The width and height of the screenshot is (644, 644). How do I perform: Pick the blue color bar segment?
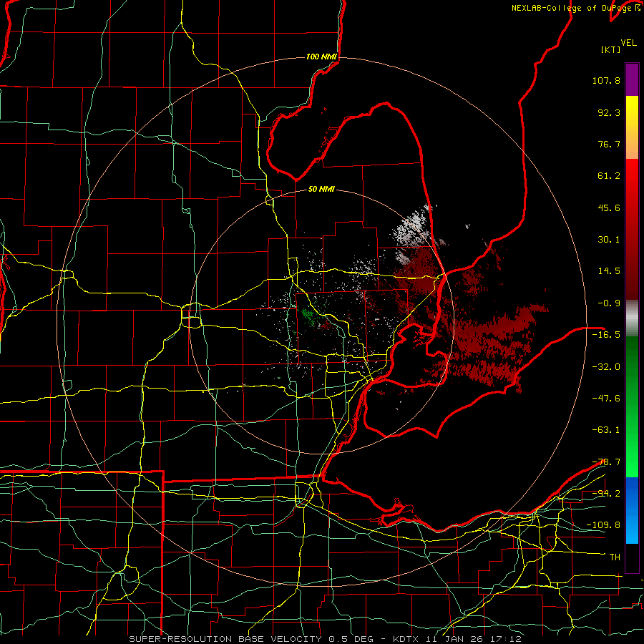click(x=632, y=510)
